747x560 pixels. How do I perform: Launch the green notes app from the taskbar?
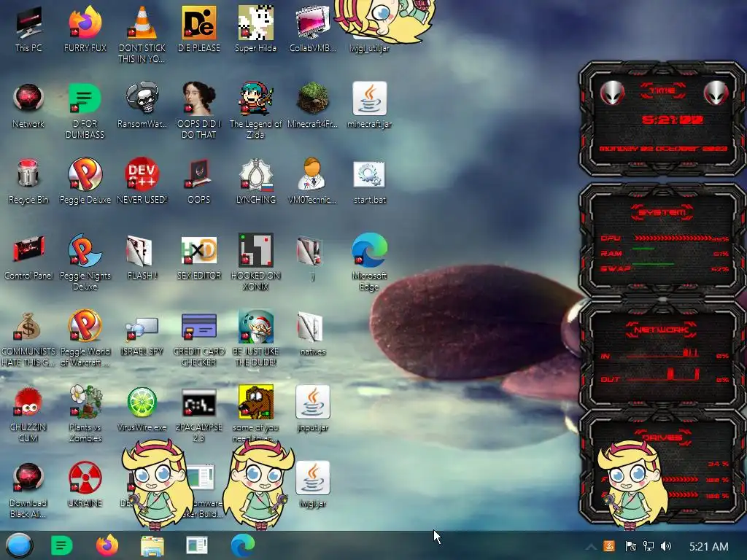pos(61,545)
